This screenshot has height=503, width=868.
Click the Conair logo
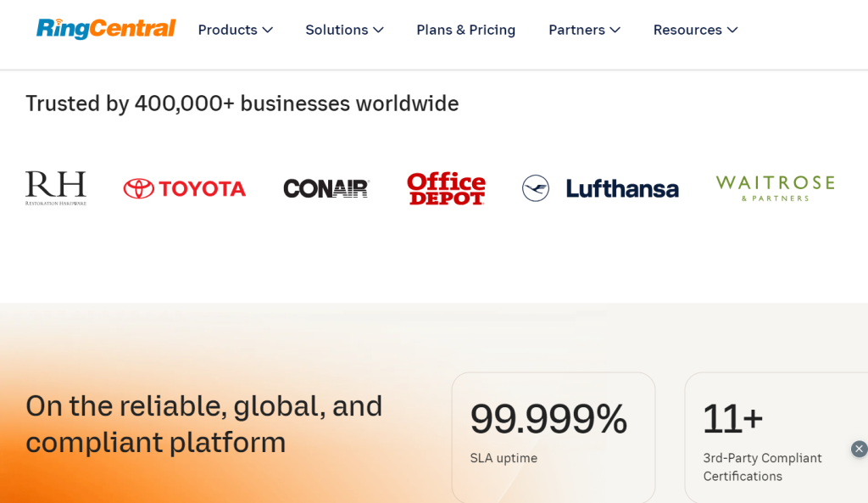point(326,188)
